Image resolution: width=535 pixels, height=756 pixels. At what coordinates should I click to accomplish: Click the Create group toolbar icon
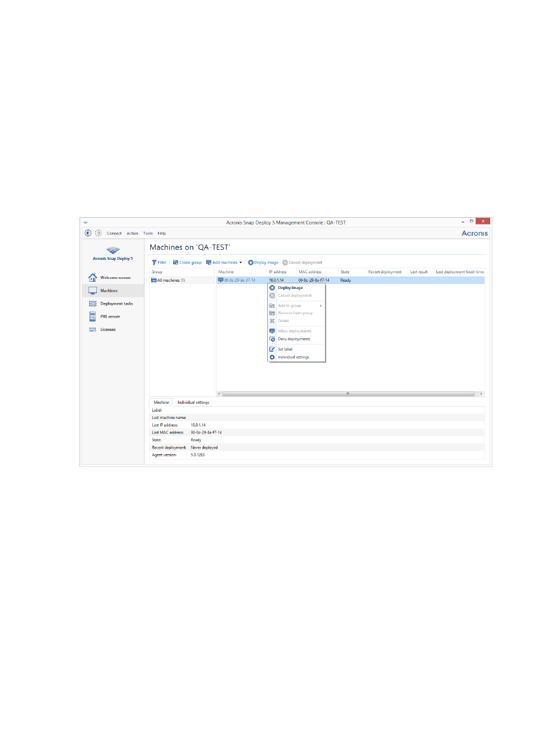[175, 263]
